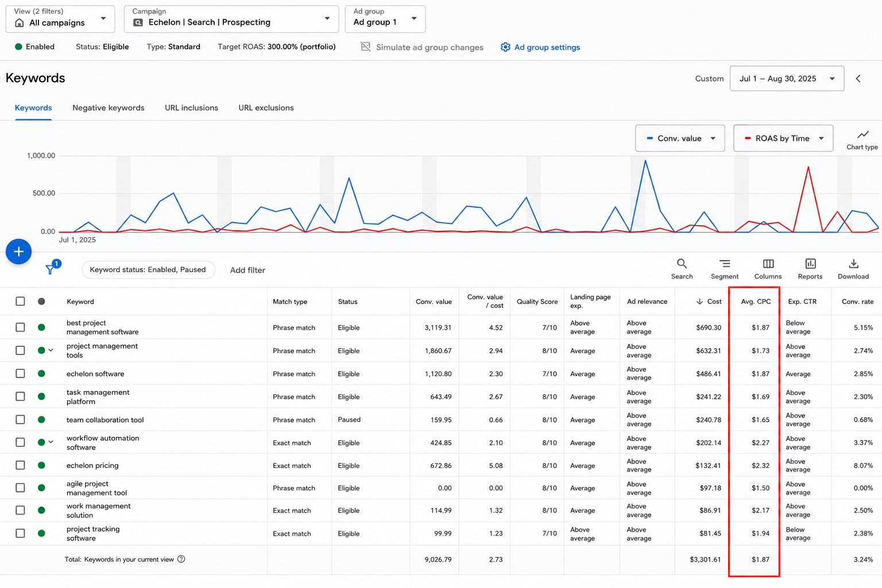Open the filter funnel icon
The width and height of the screenshot is (882, 588).
click(x=51, y=269)
